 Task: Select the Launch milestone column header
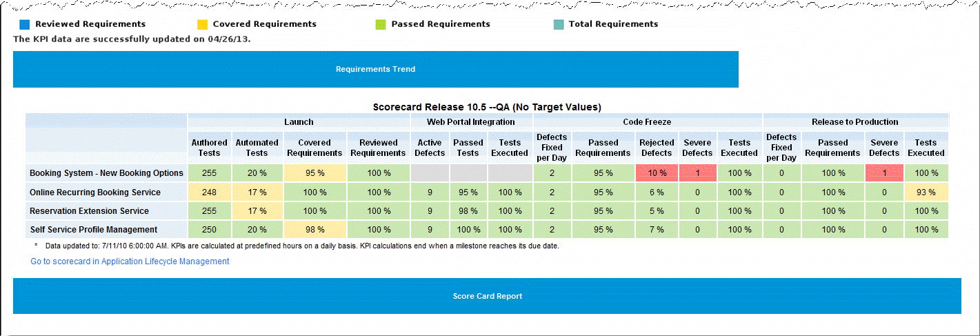[x=299, y=122]
